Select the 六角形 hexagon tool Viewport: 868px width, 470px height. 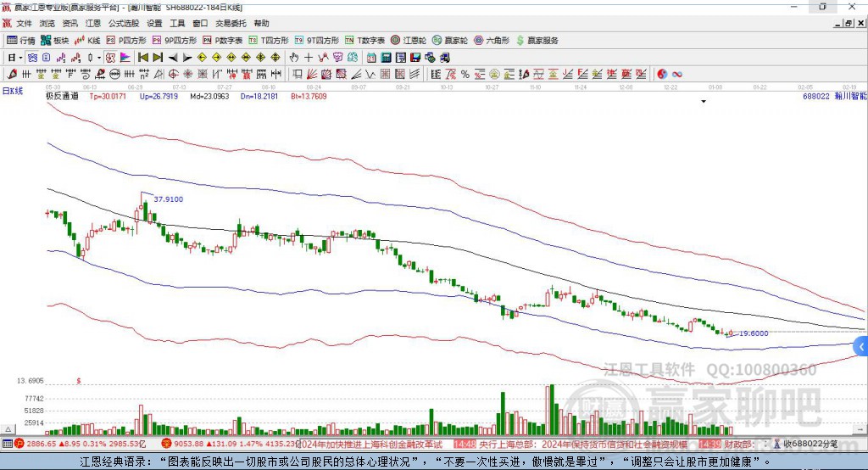click(492, 41)
